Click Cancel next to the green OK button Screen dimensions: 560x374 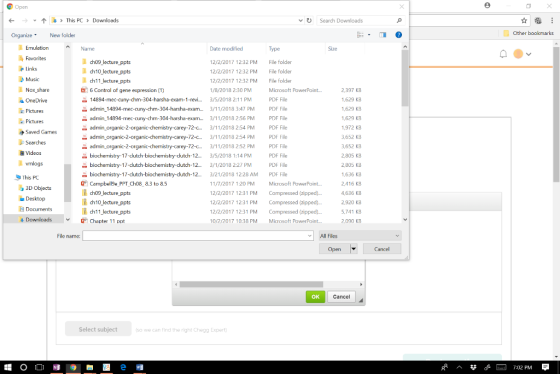coord(341,297)
